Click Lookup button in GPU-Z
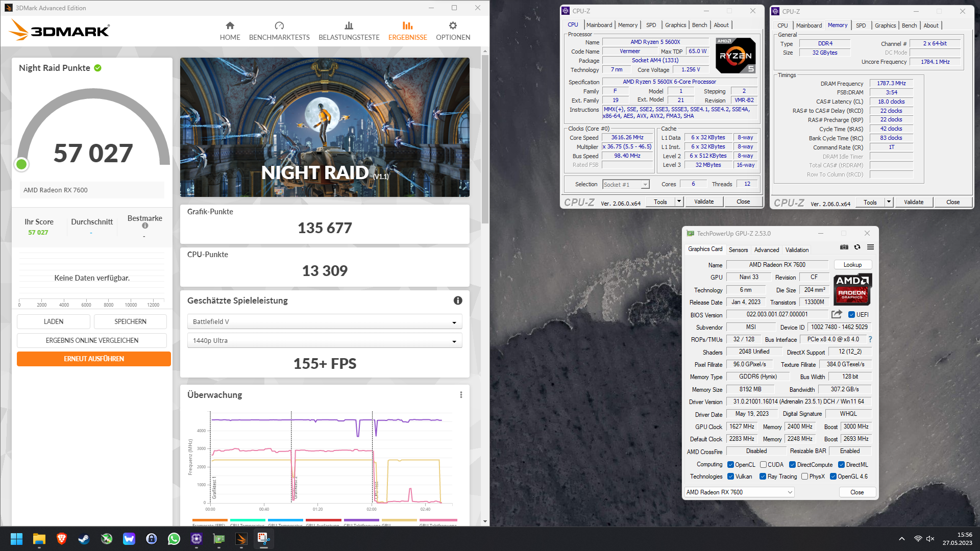Viewport: 980px width, 551px height. coord(852,265)
